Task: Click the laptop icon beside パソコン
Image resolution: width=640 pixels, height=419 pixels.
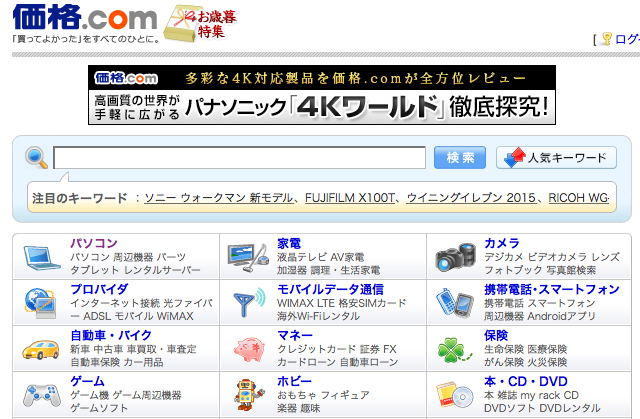Action: point(40,257)
